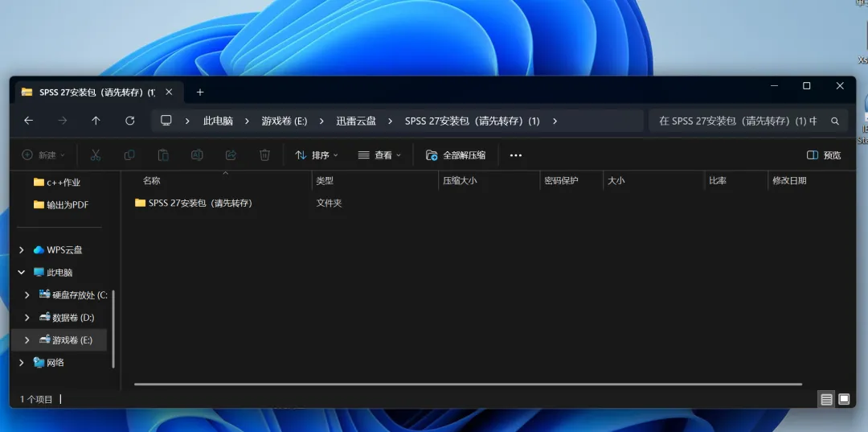Maximize the File Explorer window
868x432 pixels.
[807, 86]
